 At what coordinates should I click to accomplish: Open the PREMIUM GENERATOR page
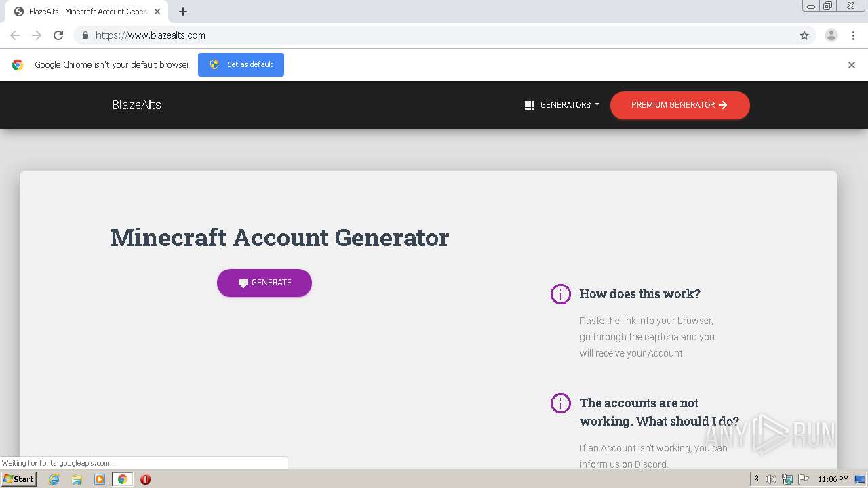(x=679, y=105)
